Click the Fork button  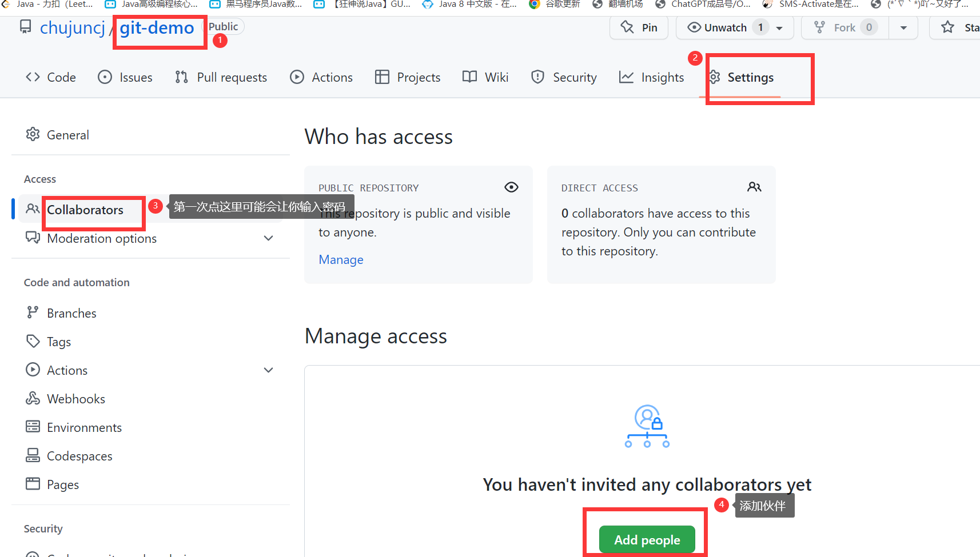(x=845, y=27)
